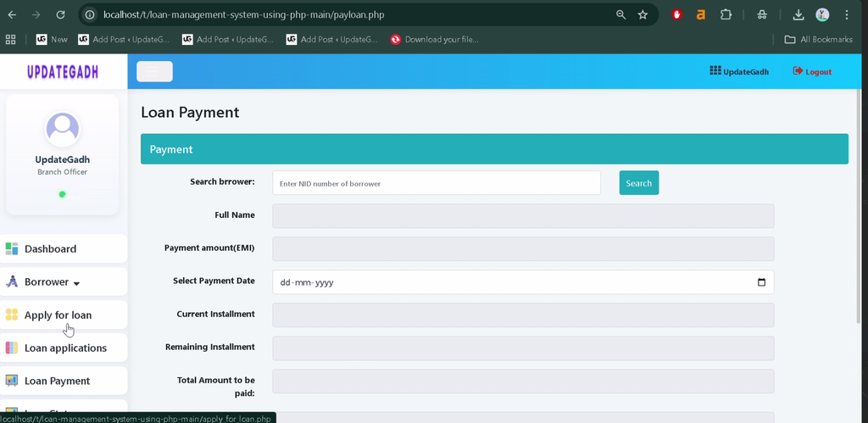Click the Total Amount to be paid field
The image size is (868, 423).
pyautogui.click(x=523, y=381)
